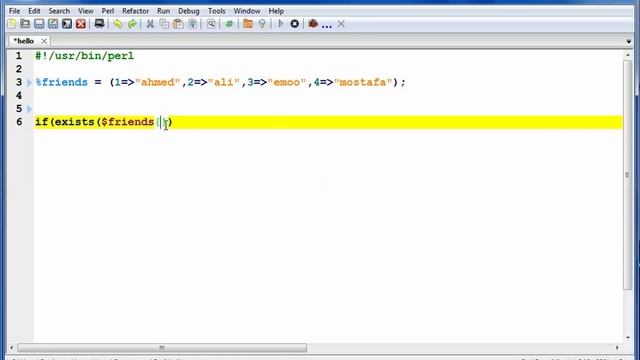The height and width of the screenshot is (360, 640).
Task: Open the Search menu
Action: [59, 11]
